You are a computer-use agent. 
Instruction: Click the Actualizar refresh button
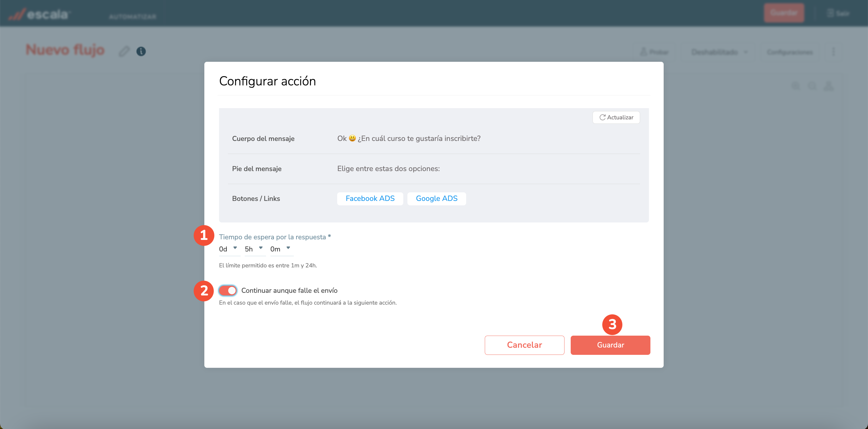point(616,117)
